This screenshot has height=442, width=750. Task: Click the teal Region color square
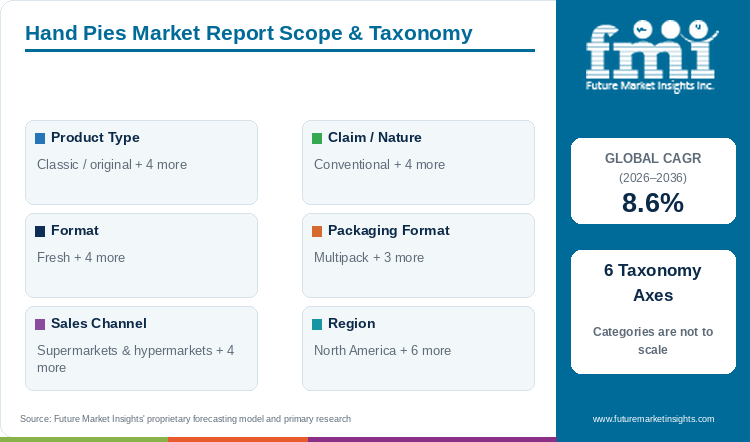tap(317, 325)
